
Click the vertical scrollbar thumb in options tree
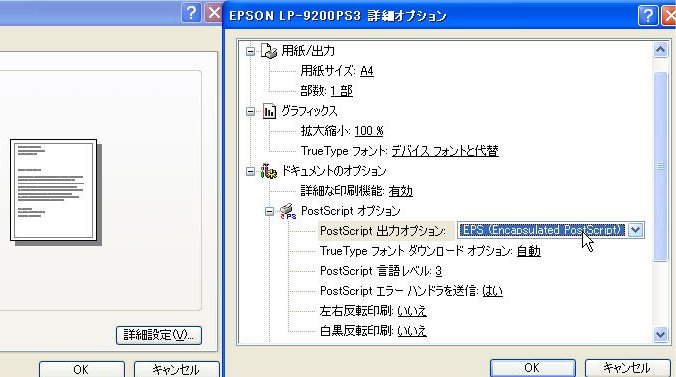[660, 166]
